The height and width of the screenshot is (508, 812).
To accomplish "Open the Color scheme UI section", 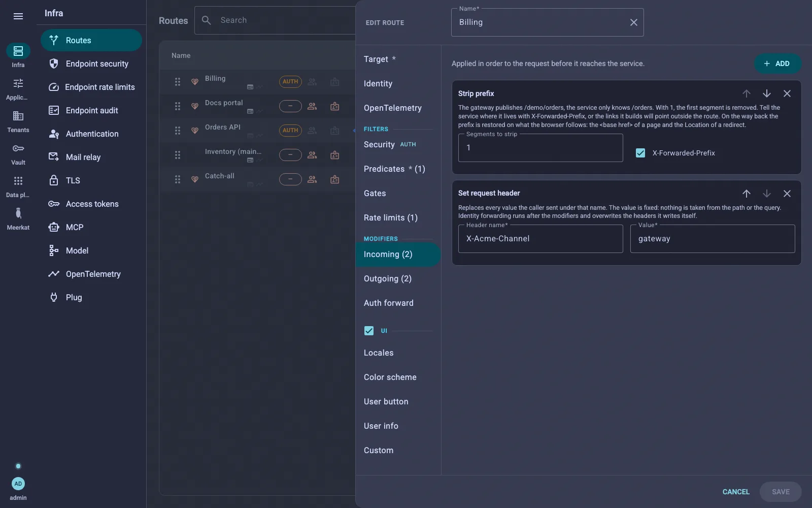I will 398,377.
